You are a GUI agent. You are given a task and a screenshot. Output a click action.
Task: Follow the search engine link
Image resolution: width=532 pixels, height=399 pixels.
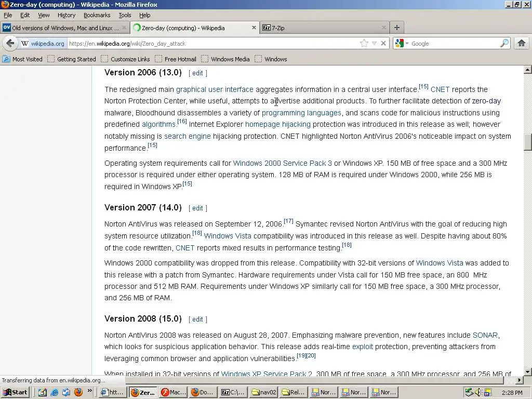pyautogui.click(x=187, y=137)
